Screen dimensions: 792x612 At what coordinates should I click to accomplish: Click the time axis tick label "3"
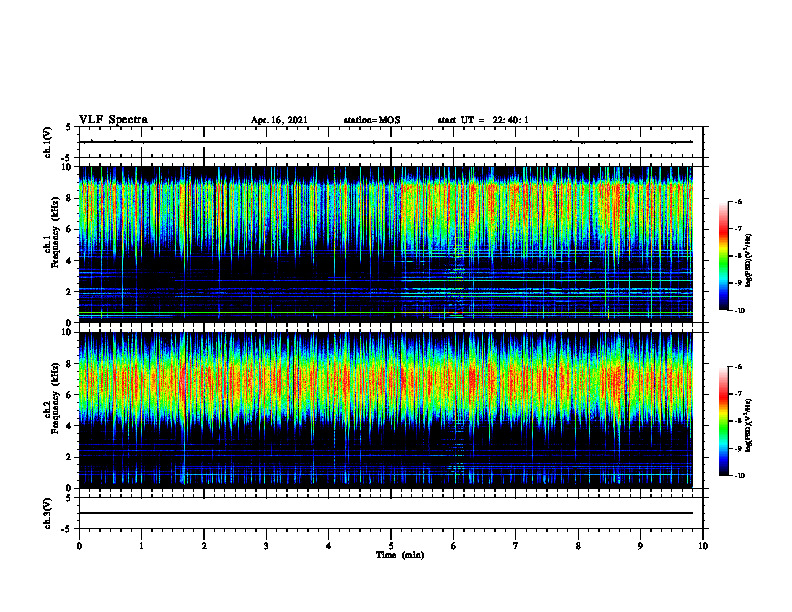click(266, 546)
